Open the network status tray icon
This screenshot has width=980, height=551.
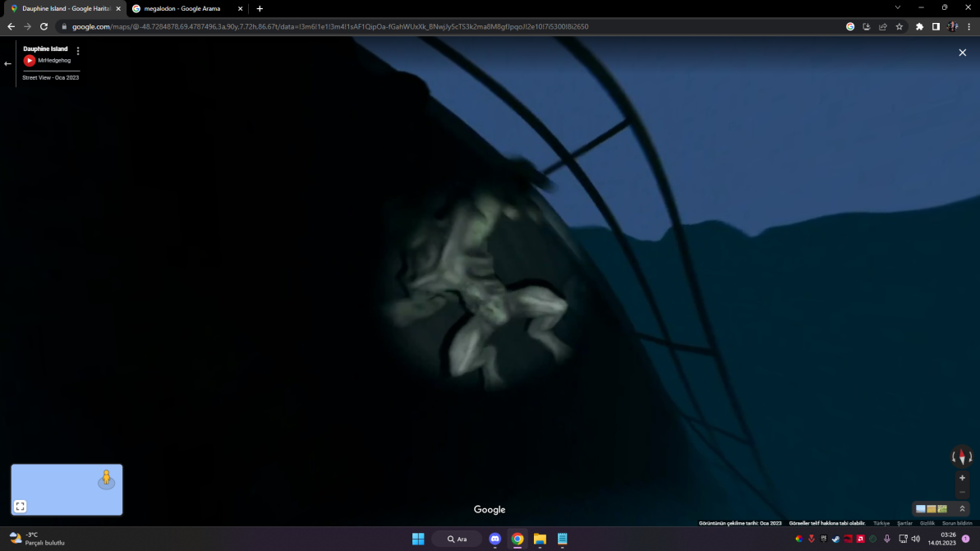(903, 539)
